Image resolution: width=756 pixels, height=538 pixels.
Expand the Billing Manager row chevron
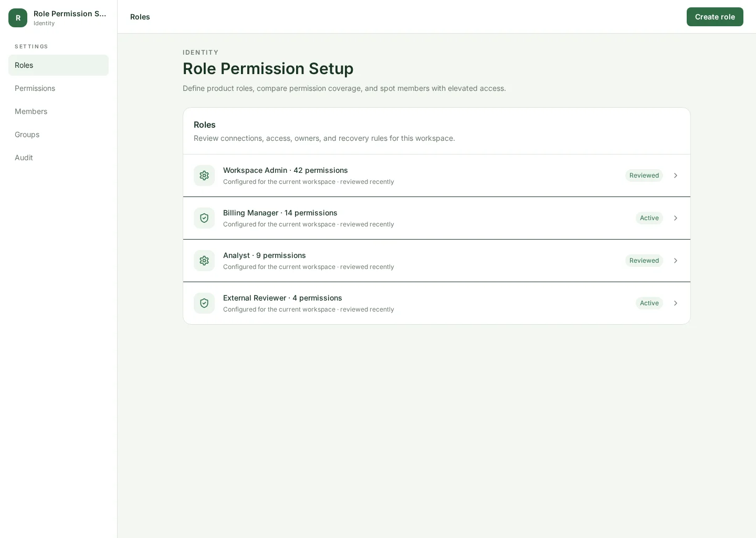pyautogui.click(x=676, y=218)
